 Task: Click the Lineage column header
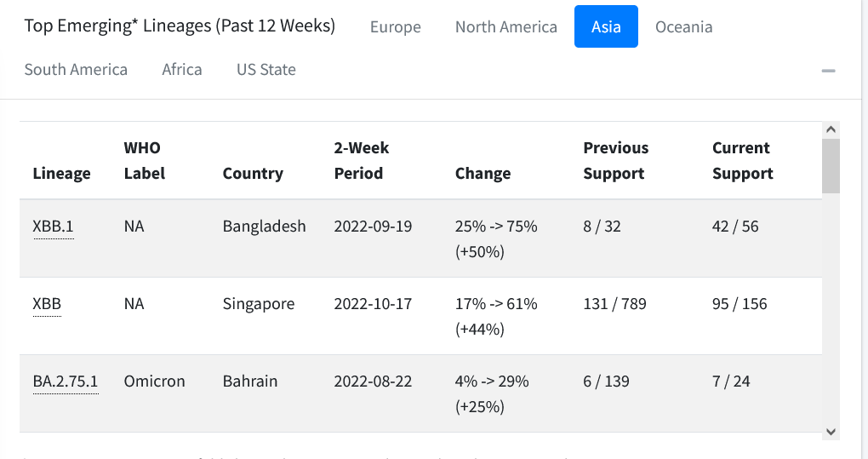[x=61, y=174]
